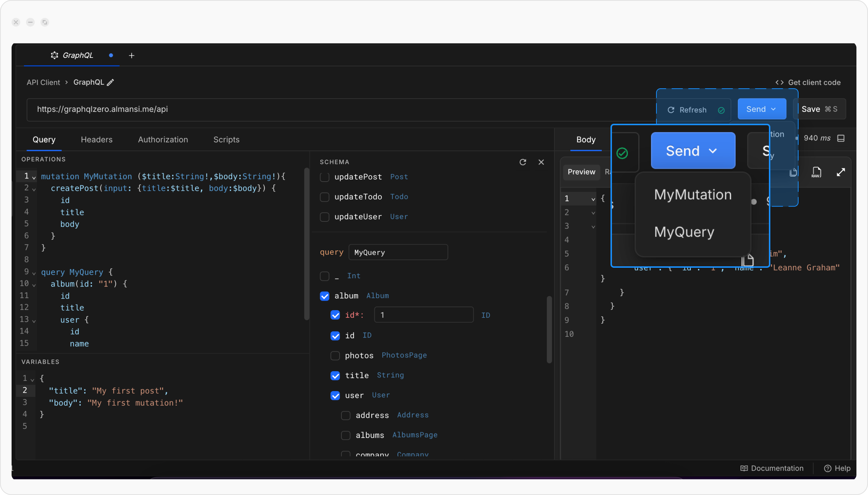Image resolution: width=868 pixels, height=495 pixels.
Task: Open the Send button dropdown
Action: click(774, 109)
